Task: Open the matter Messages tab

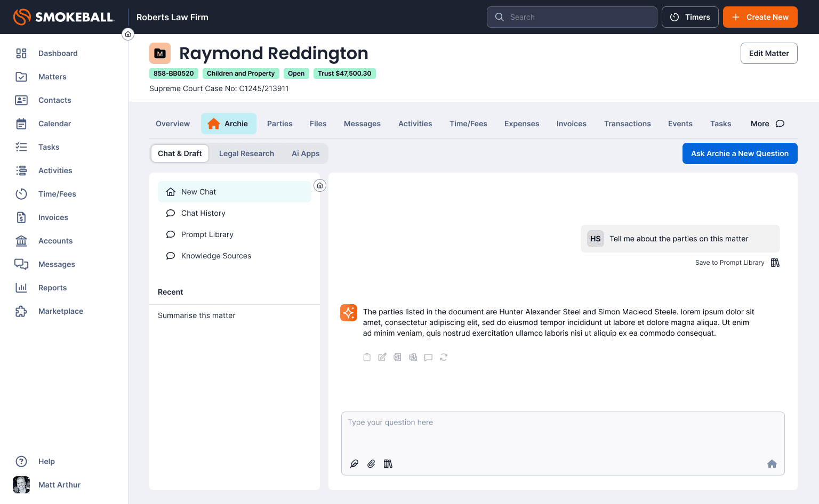Action: pos(362,124)
